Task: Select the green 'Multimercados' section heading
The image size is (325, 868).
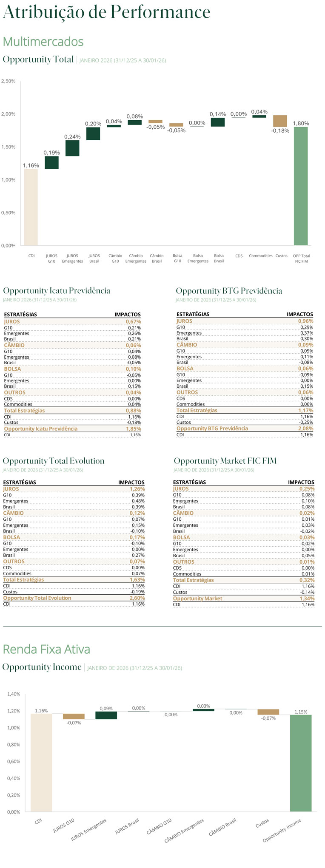Action: point(43,42)
